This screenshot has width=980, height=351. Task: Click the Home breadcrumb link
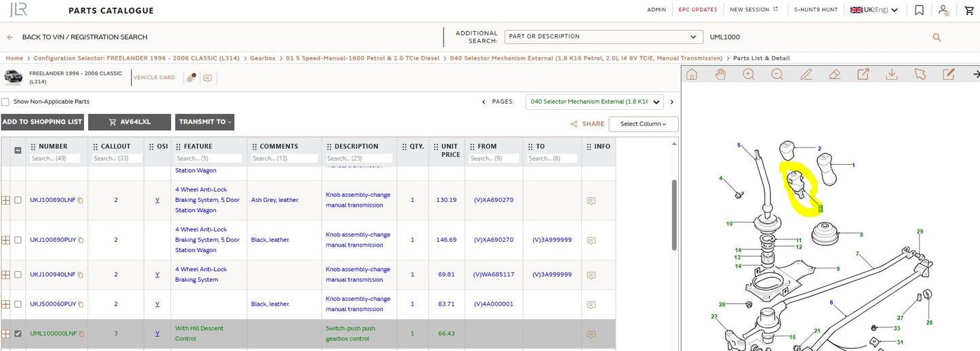[x=14, y=58]
